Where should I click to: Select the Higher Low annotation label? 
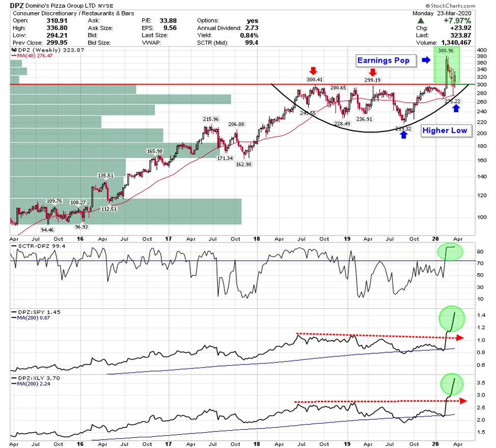click(445, 130)
